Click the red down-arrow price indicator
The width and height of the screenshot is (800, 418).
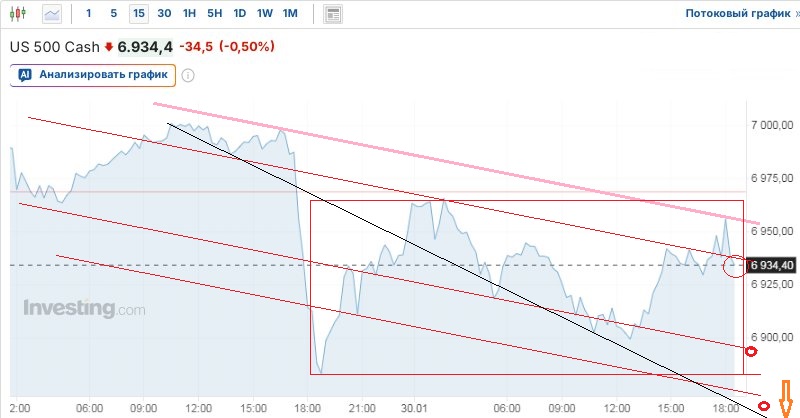click(109, 47)
